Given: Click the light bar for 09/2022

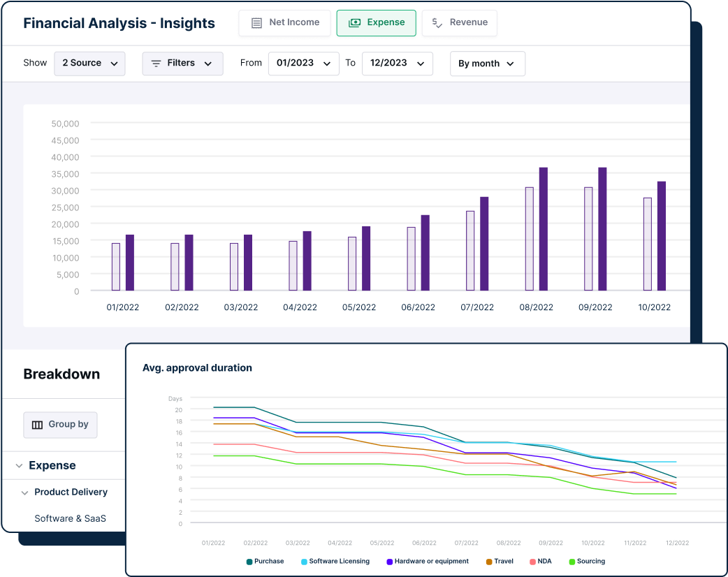Looking at the screenshot, I should point(588,239).
